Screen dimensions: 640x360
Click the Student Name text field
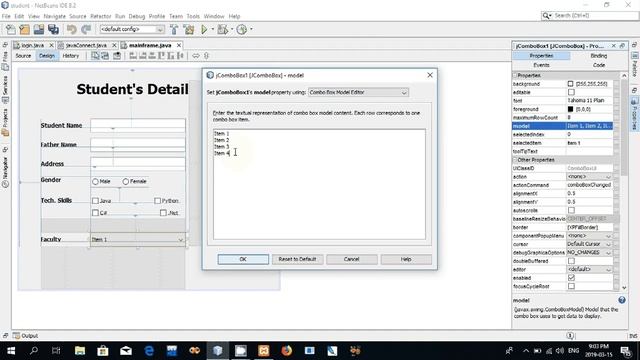138,125
